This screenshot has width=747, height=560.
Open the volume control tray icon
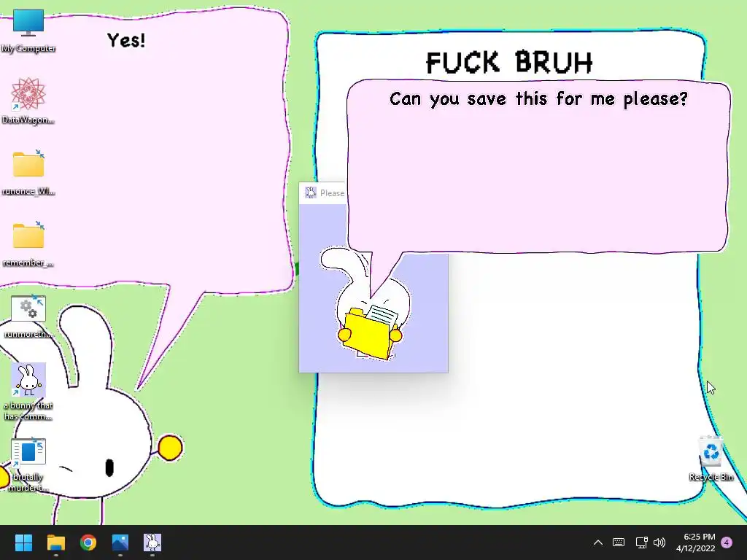(659, 542)
